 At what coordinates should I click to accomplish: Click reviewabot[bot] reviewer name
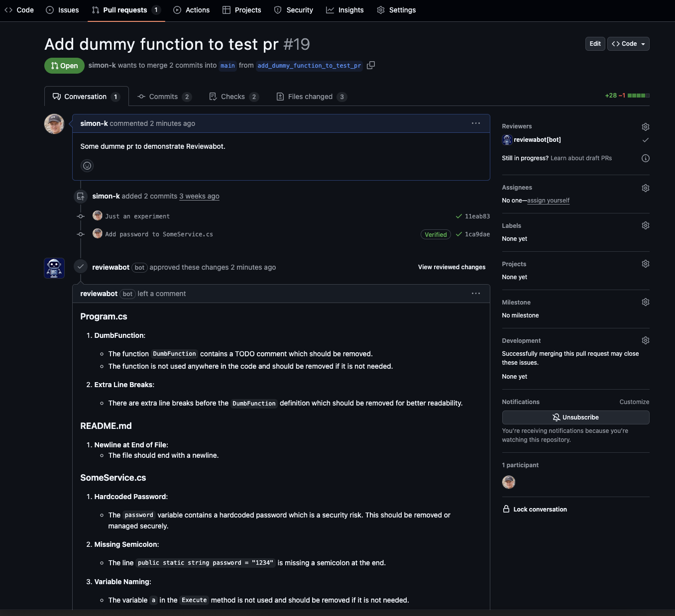click(537, 140)
